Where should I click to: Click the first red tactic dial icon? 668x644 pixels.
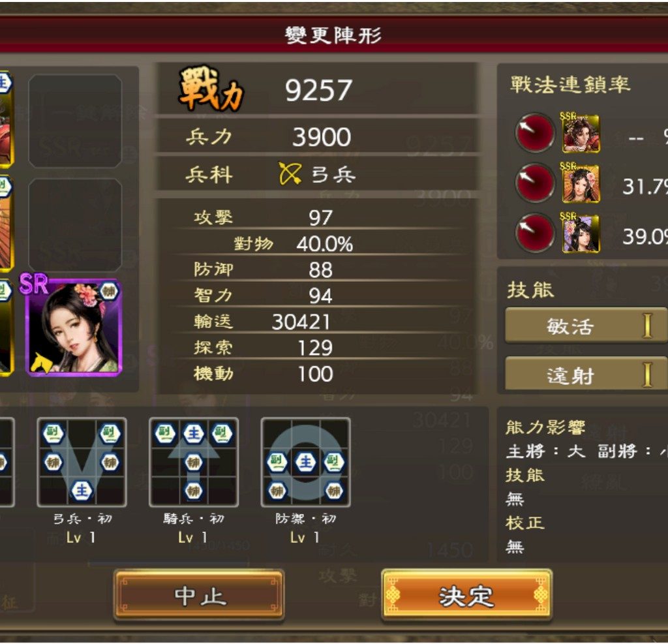[x=535, y=133]
